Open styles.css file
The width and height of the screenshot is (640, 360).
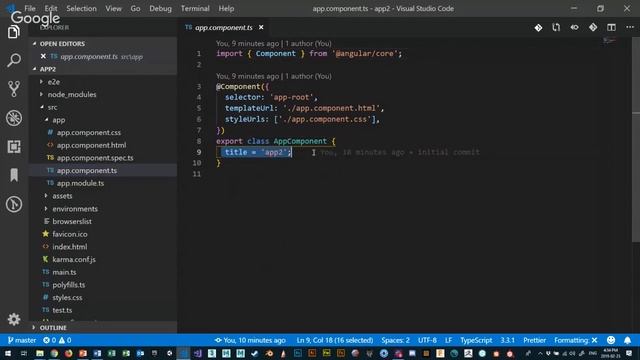click(x=67, y=297)
